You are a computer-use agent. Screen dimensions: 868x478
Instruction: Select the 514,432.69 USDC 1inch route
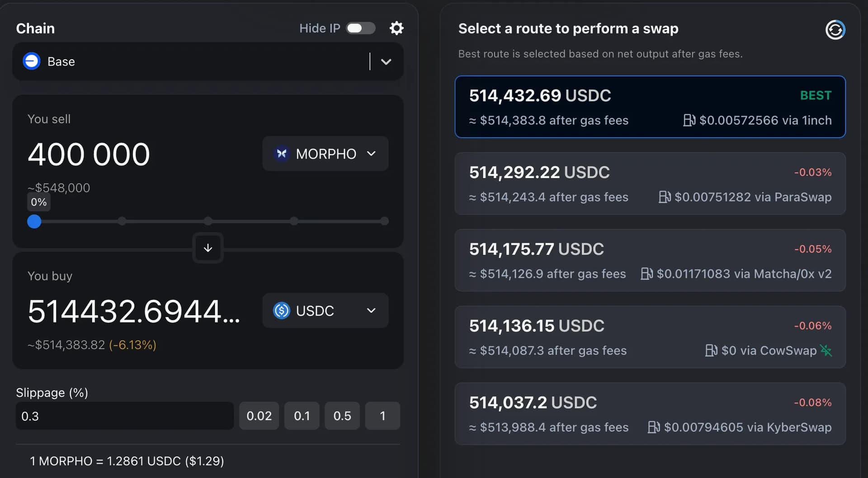(650, 107)
